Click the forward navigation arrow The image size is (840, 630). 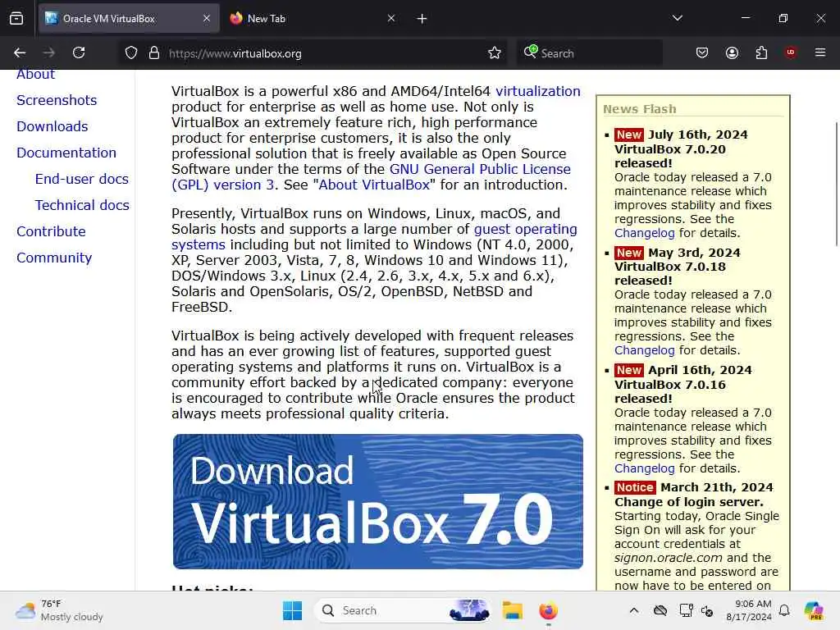(48, 52)
